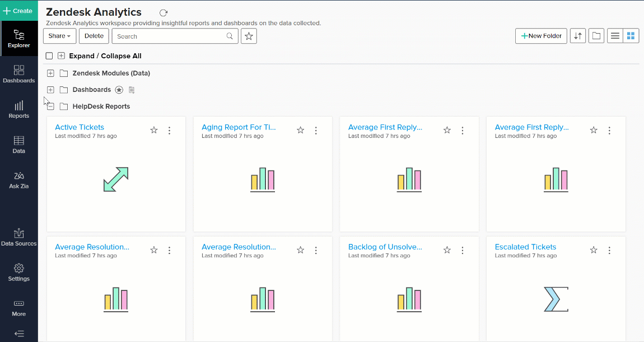The height and width of the screenshot is (342, 644).
Task: Select the Dashboards folder name
Action: [x=92, y=90]
